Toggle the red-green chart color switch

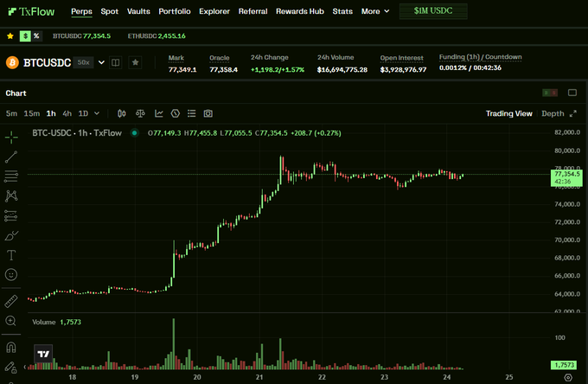[550, 93]
